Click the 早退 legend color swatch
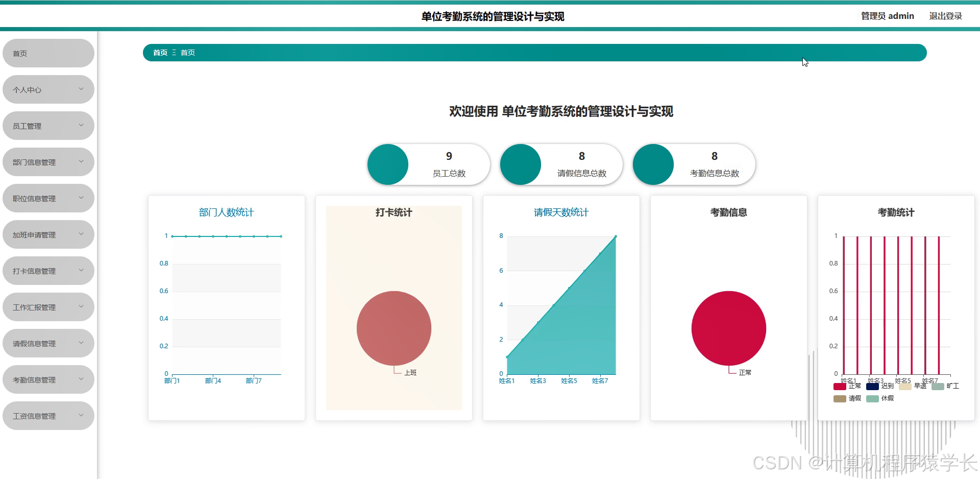Screen dimensions: 980x479 point(905,386)
